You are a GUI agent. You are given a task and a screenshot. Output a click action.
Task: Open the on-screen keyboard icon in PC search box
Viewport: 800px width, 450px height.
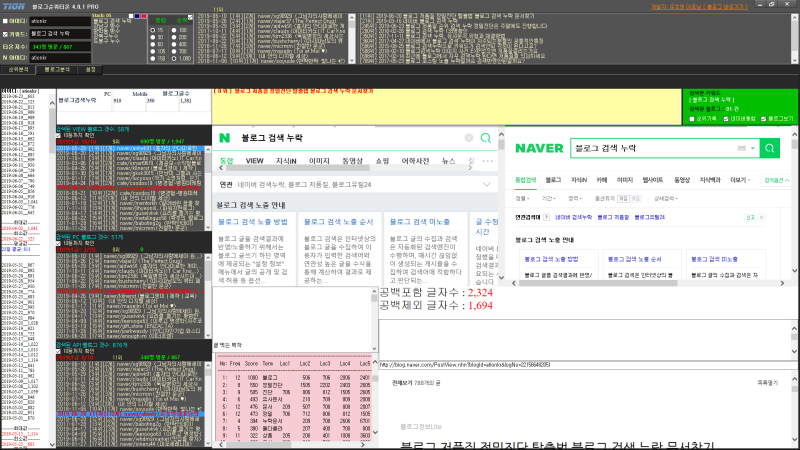click(x=742, y=148)
